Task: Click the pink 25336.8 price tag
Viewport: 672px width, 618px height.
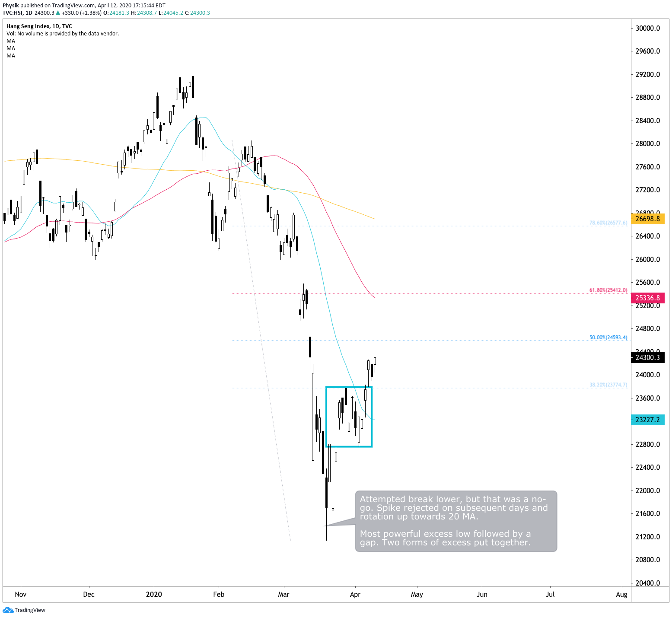Action: pyautogui.click(x=648, y=298)
